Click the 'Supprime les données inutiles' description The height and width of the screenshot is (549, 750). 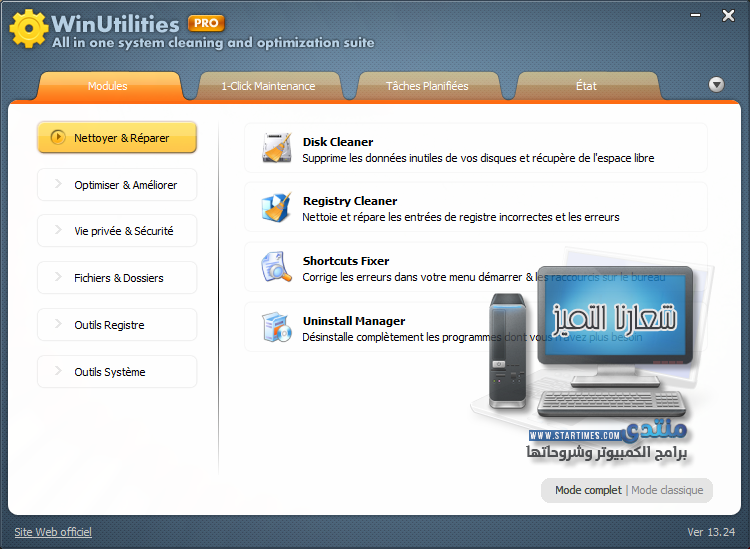[478, 158]
